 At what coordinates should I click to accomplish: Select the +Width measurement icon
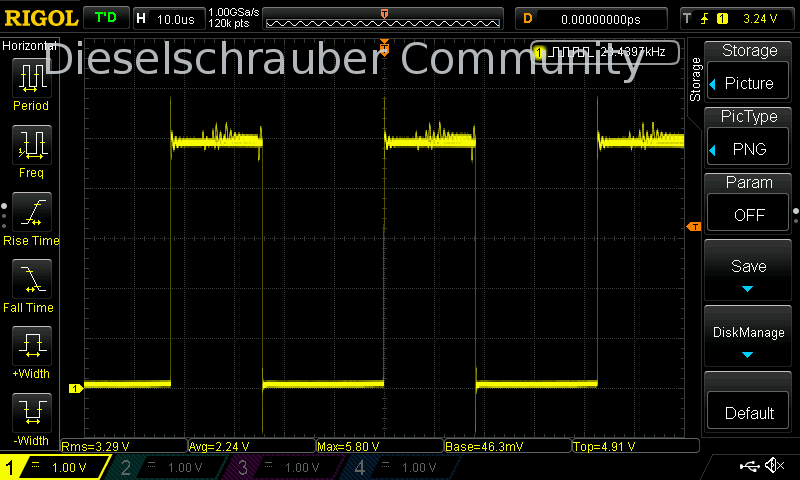(32, 345)
